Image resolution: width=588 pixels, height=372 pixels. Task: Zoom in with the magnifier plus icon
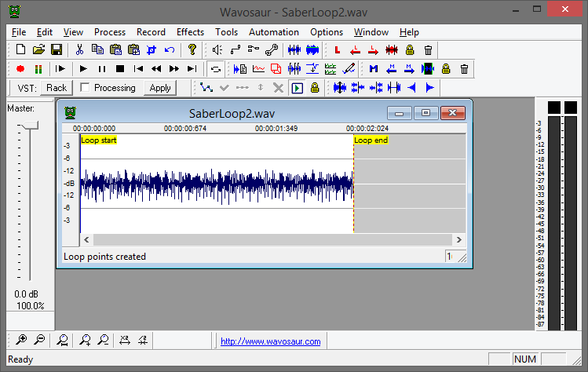tap(21, 340)
